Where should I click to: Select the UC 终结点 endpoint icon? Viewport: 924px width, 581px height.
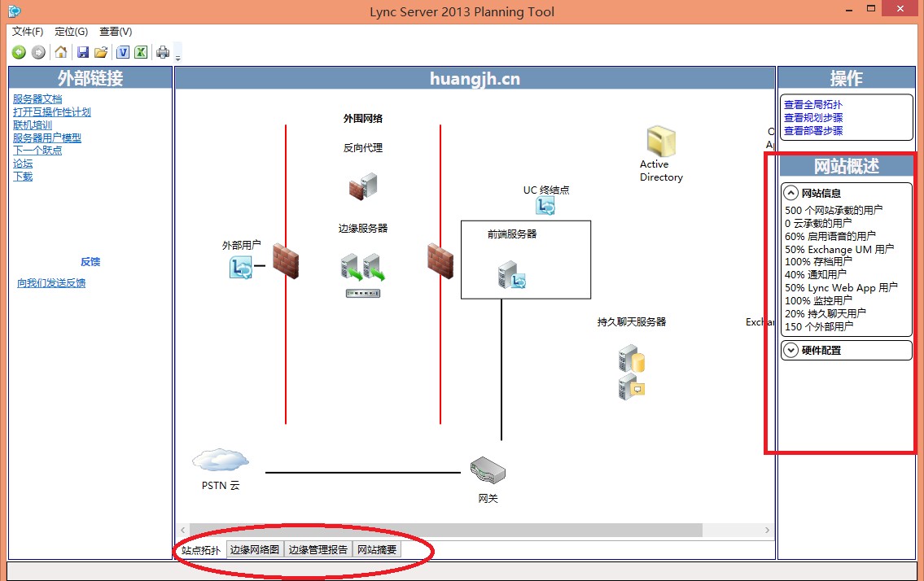coord(545,206)
